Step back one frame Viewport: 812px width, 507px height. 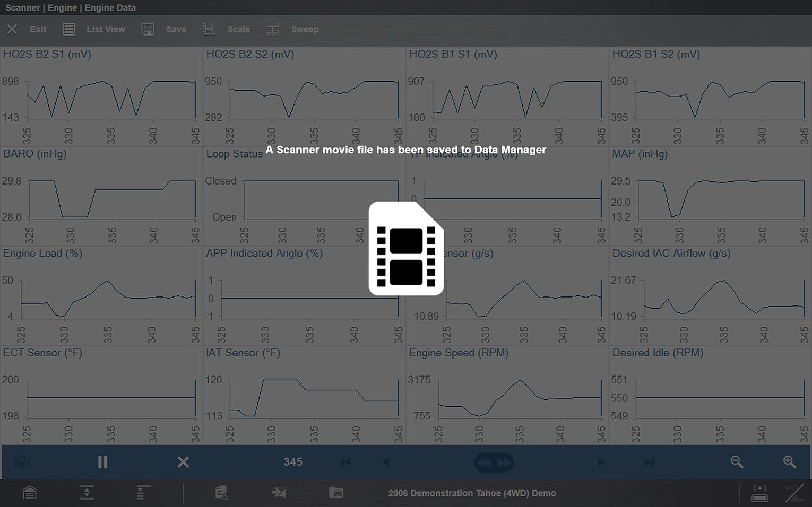tap(386, 462)
